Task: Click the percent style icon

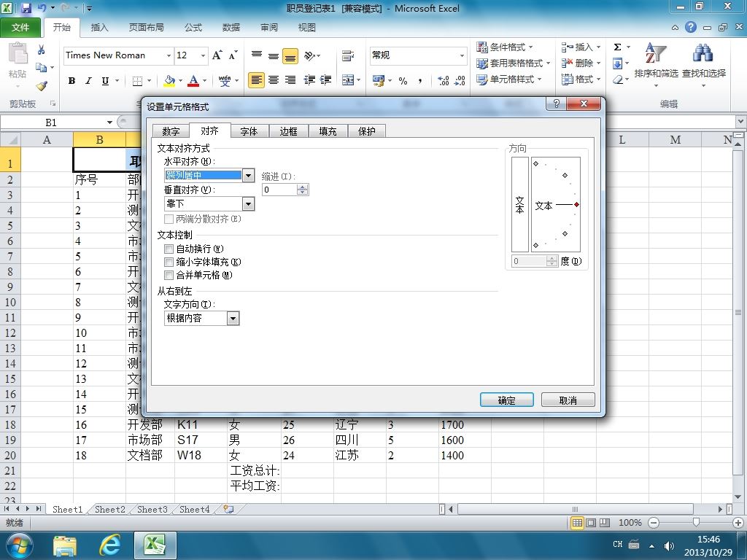Action: (403, 80)
